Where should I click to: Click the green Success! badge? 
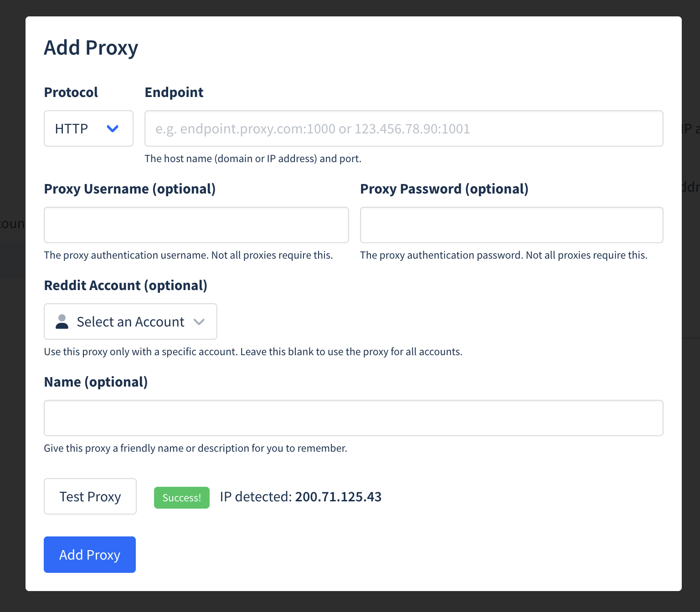[182, 498]
